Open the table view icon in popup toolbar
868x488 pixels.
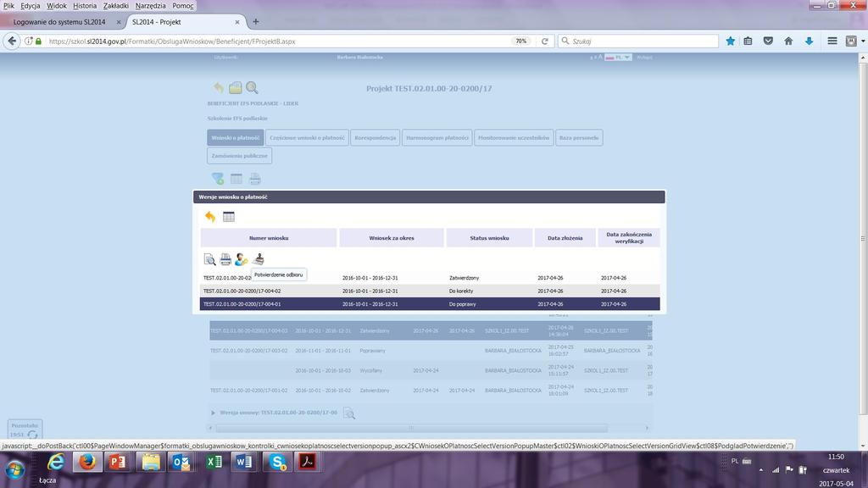click(229, 217)
